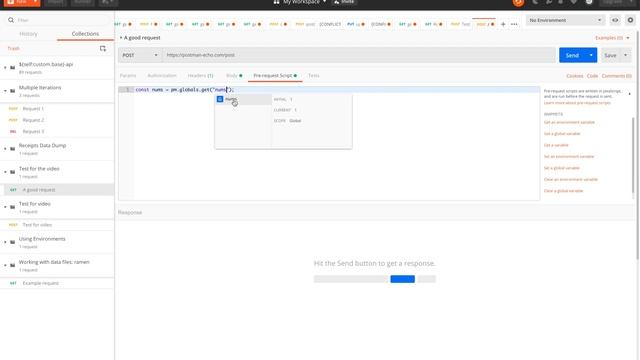Click the header wrench settings icon
640x360 pixels.
click(x=549, y=2)
